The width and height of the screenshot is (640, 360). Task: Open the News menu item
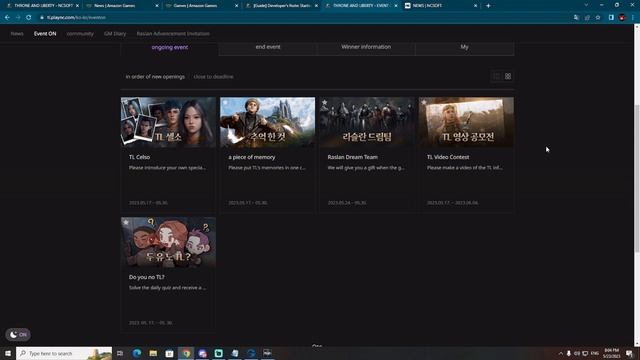coord(17,33)
